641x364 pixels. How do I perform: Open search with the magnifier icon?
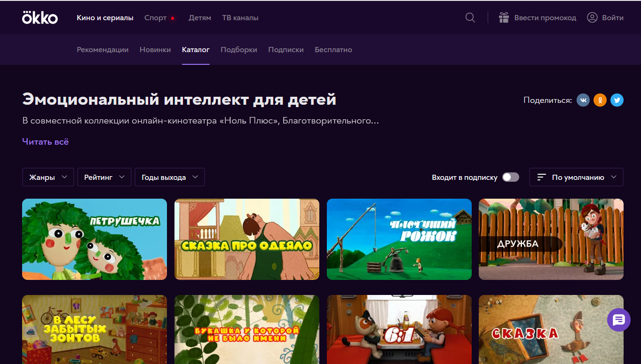tap(470, 18)
